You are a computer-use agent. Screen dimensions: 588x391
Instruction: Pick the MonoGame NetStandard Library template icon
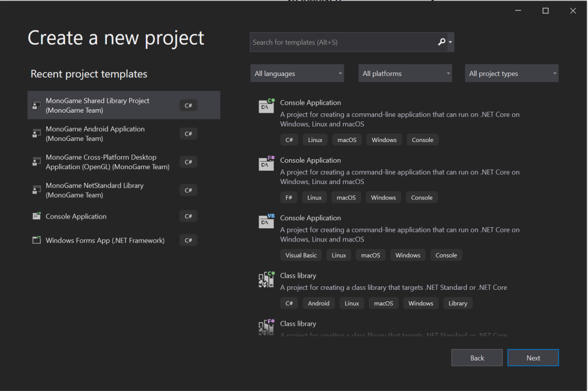[x=36, y=190]
